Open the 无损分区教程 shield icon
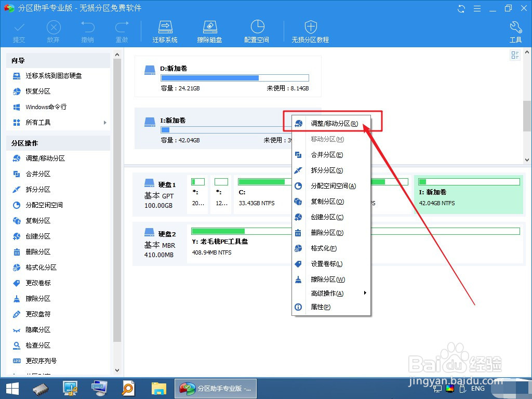532x399 pixels. (310, 32)
